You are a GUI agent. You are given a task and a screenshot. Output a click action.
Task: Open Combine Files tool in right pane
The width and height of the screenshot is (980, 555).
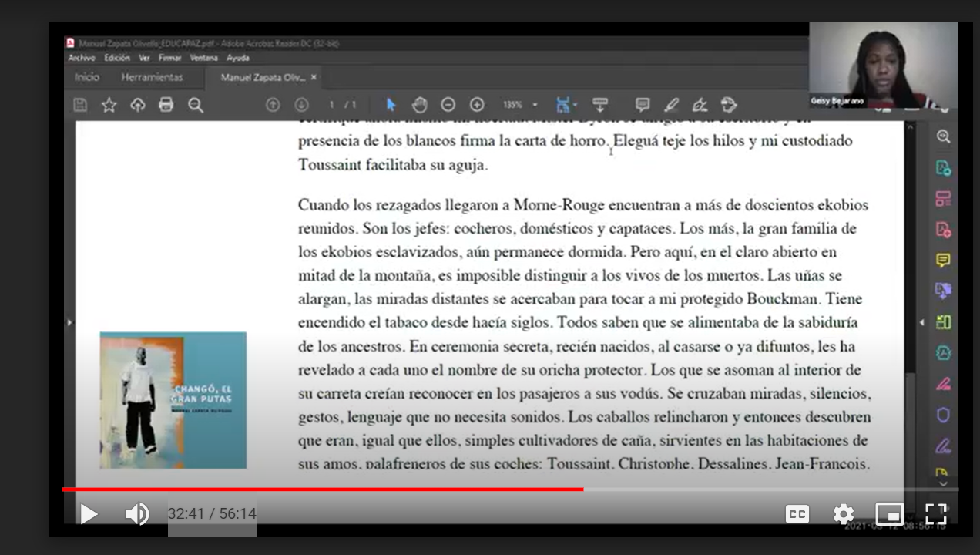tap(943, 291)
